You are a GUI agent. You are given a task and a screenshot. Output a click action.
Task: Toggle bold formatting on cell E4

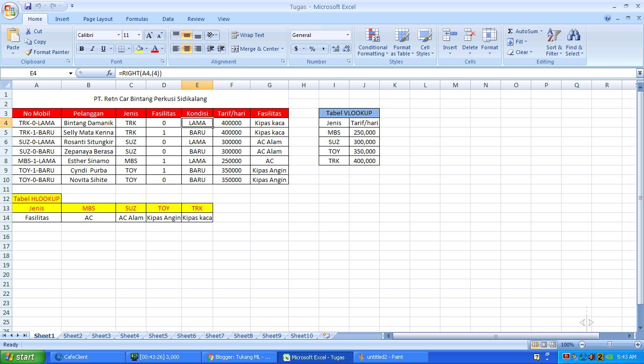[81, 49]
